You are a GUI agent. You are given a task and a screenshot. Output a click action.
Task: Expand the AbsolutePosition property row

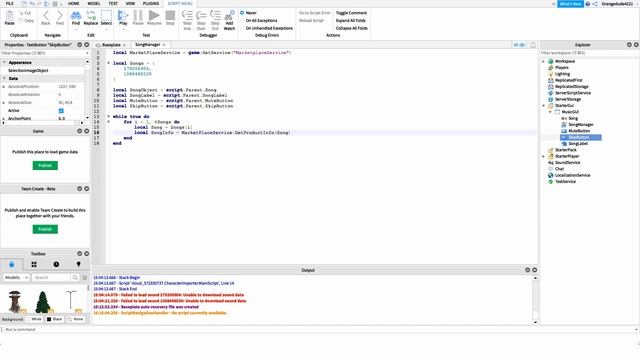(4, 87)
